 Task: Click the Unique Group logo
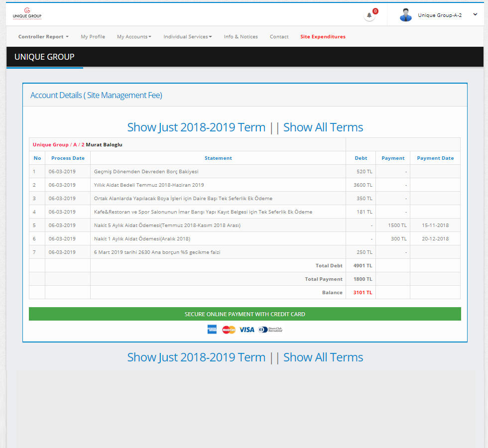point(27,14)
